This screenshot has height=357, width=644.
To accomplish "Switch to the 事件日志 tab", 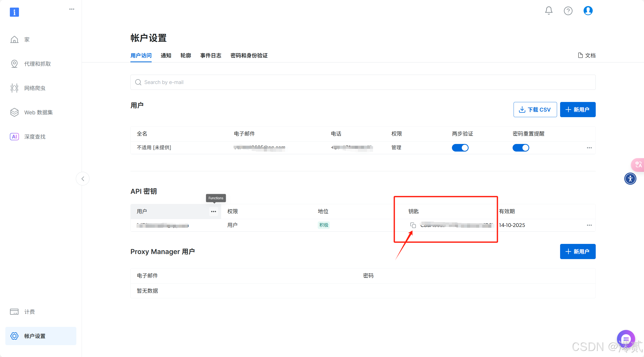I will tap(211, 55).
